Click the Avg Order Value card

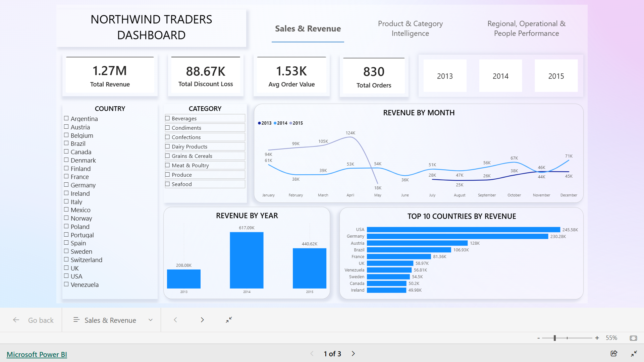click(291, 76)
